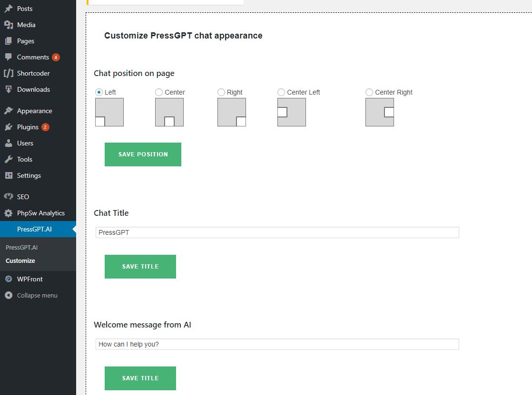Image resolution: width=532 pixels, height=395 pixels.
Task: Open PhpSw Analytics menu item
Action: pyautogui.click(x=38, y=213)
